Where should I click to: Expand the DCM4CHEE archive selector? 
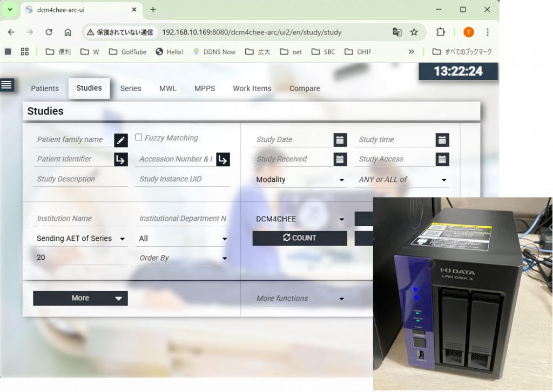coord(300,219)
